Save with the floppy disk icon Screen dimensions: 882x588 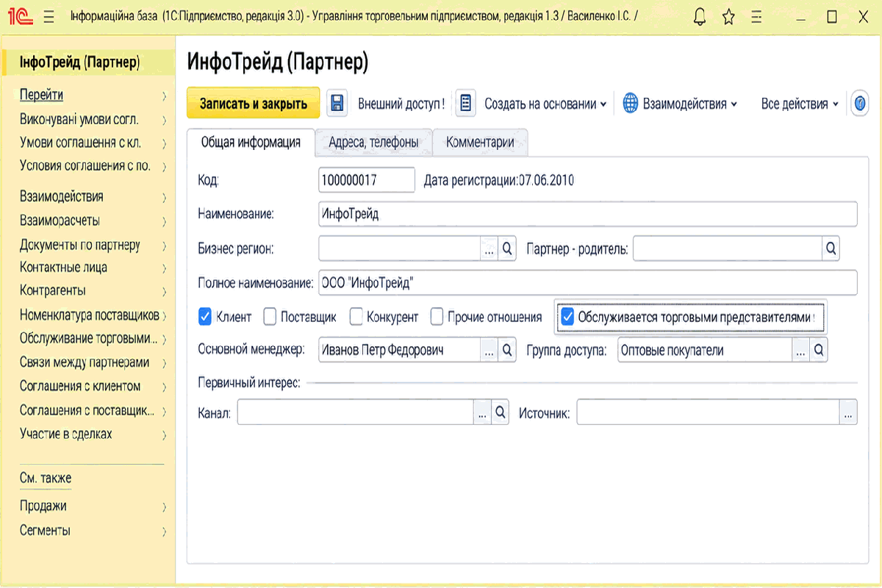[x=337, y=104]
